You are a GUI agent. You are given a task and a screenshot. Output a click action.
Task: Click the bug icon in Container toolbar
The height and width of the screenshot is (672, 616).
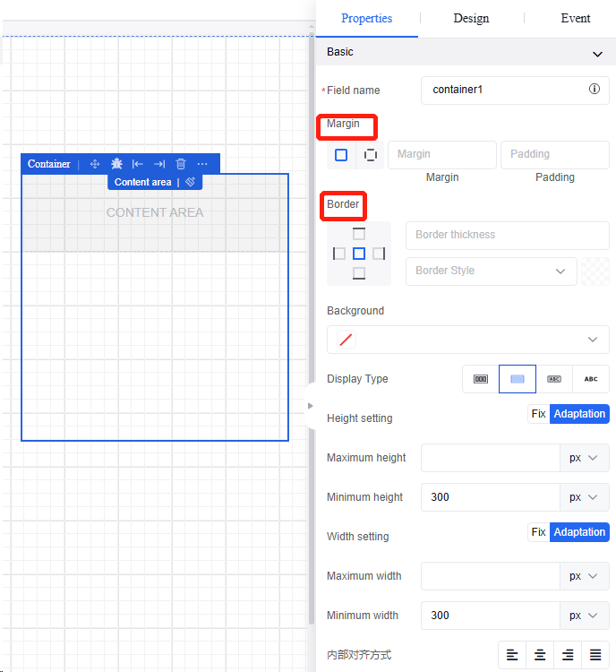[x=116, y=164]
